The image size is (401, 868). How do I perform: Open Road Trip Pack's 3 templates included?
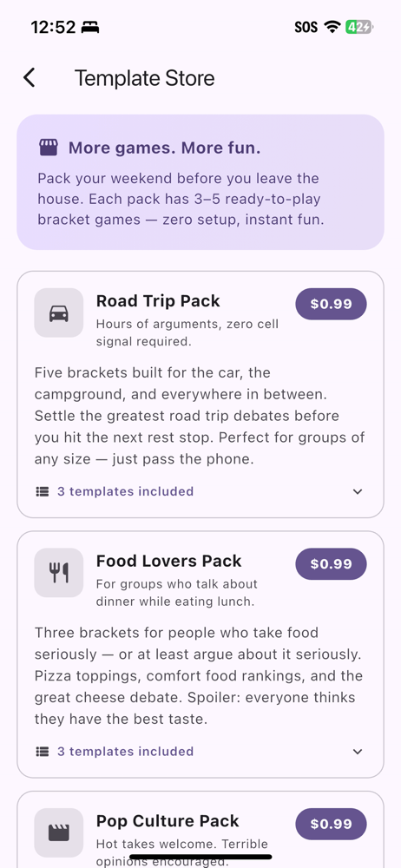tap(125, 491)
